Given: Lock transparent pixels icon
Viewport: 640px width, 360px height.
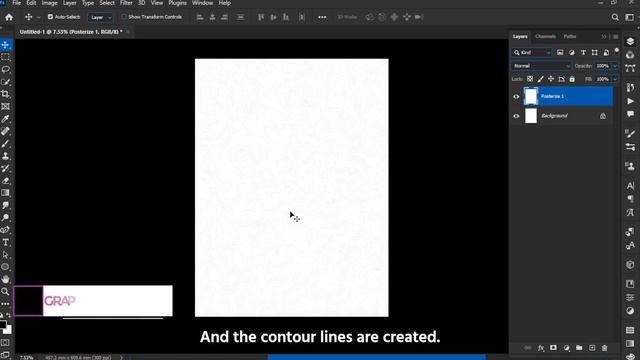Looking at the screenshot, I should pos(530,79).
